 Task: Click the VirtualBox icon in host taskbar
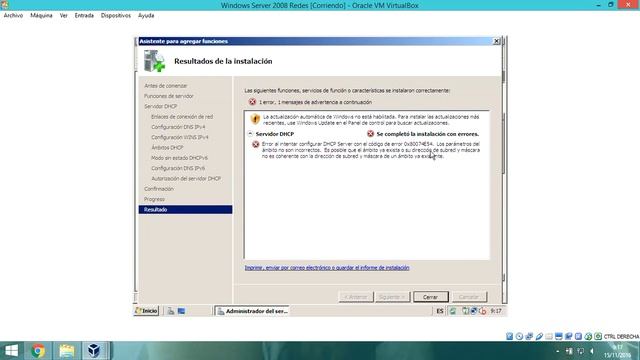coord(94,351)
